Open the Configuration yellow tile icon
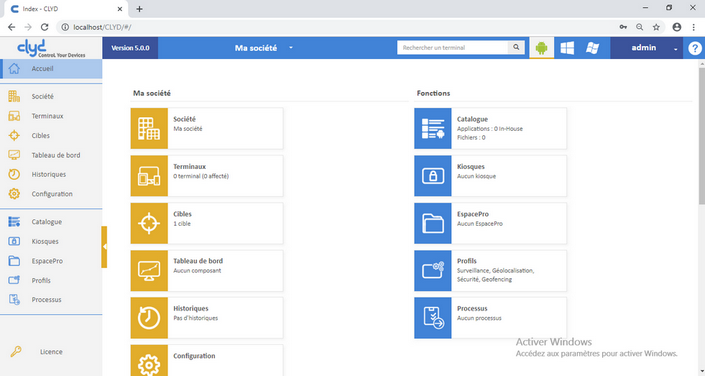705x376 pixels. pos(149,360)
